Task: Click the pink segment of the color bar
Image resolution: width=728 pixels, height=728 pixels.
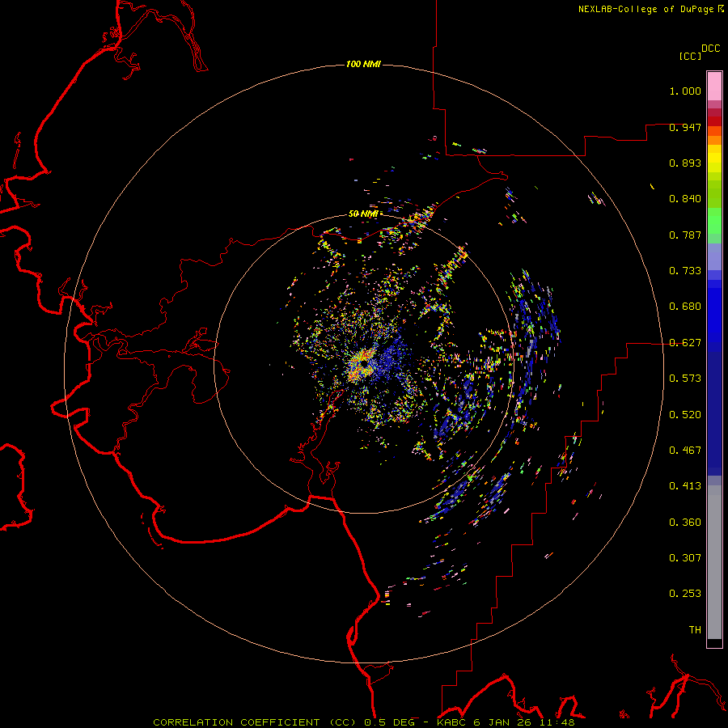Action: tap(714, 87)
